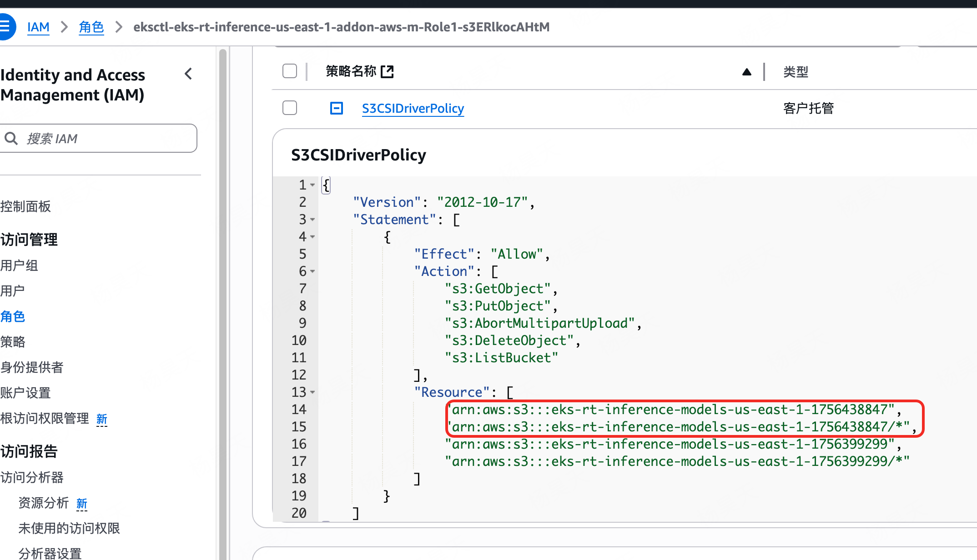Open 根访问权限管理 in the sidebar

tap(45, 418)
